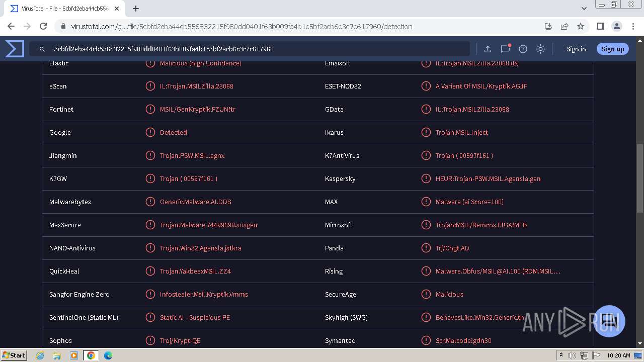The width and height of the screenshot is (644, 362).
Task: Click the alert icon beside eScan detection
Action: coord(150,86)
